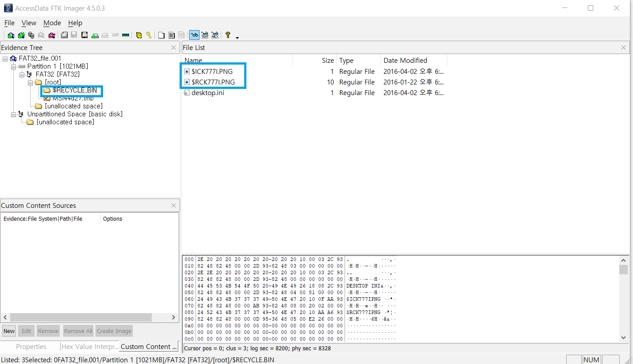Screen dimensions: 633x364
Task: Toggle automatic file view glasses icon
Action: (x=194, y=35)
